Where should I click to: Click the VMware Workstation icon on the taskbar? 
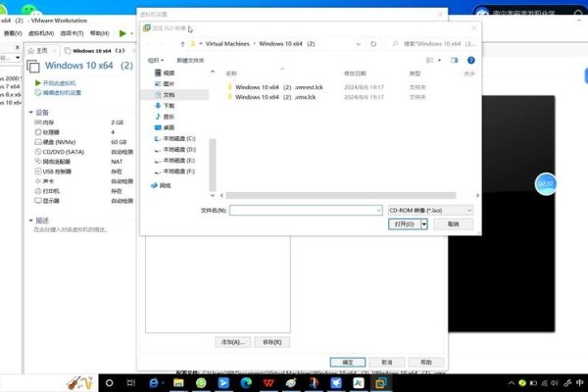[380, 383]
